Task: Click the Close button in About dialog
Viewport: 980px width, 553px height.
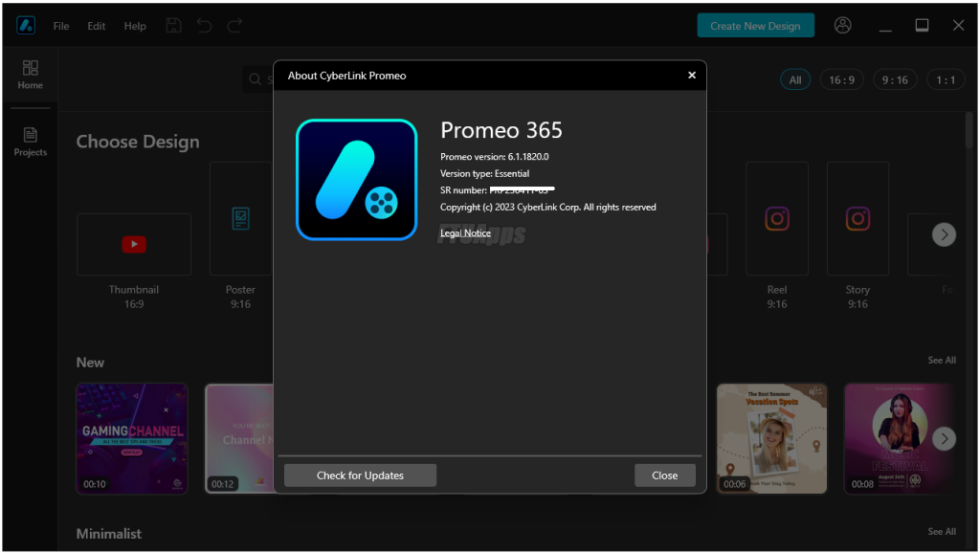Action: 664,476
